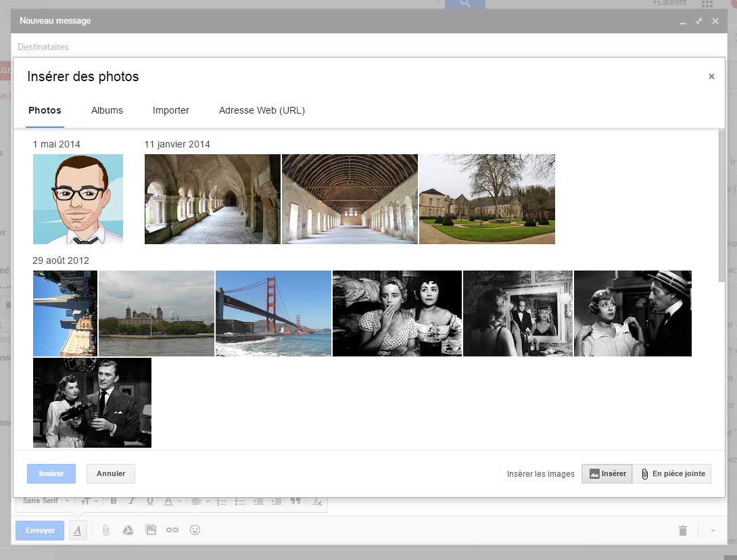Click the blue Insérer button
737x560 pixels.
51,473
